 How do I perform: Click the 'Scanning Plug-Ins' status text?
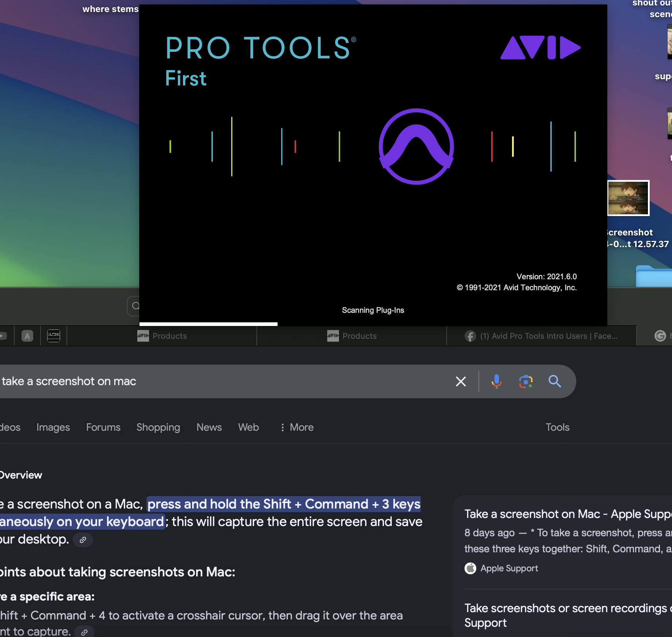point(373,310)
